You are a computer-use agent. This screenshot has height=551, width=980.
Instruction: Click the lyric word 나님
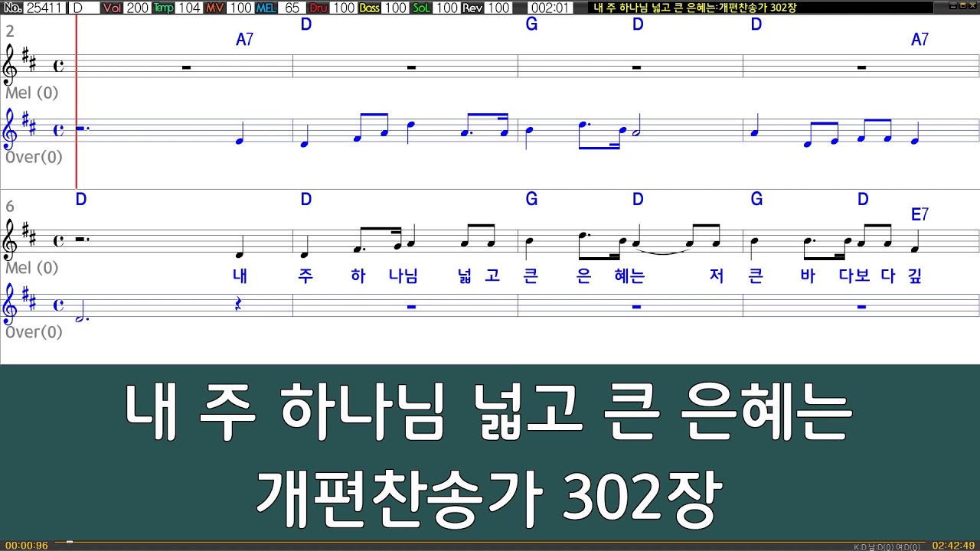click(403, 276)
